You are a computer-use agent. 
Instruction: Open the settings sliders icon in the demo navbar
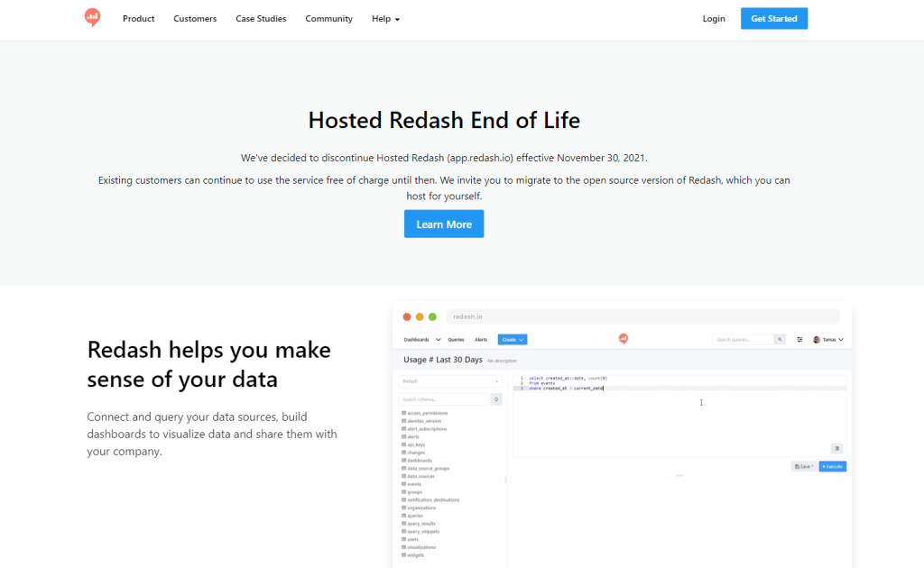coord(799,340)
